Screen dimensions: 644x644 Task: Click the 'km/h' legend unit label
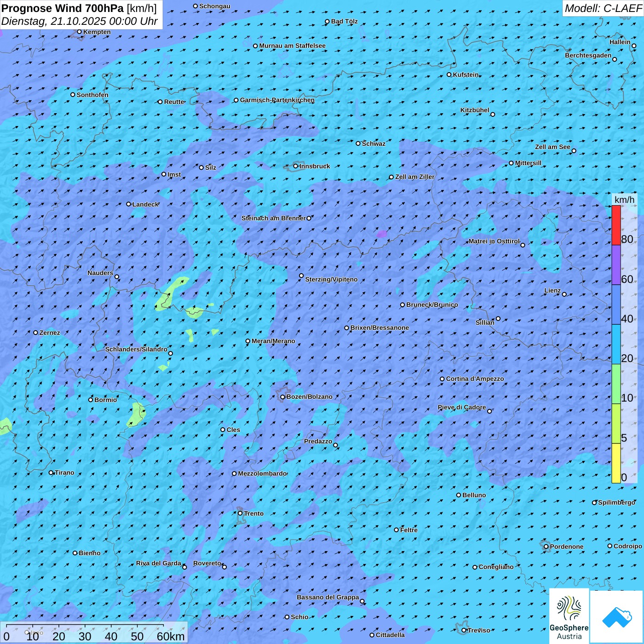(624, 199)
